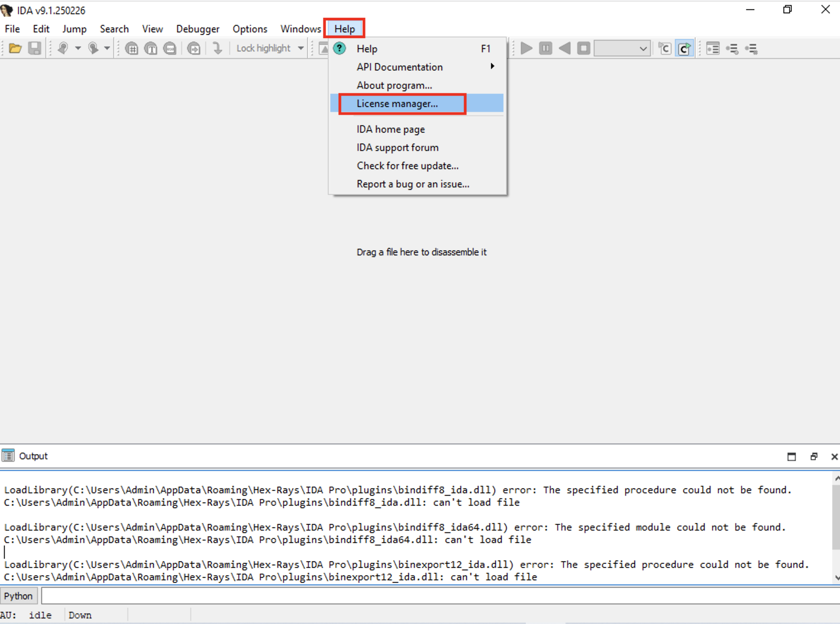The height and width of the screenshot is (624, 840).
Task: Choose About program from the menu
Action: pos(394,85)
